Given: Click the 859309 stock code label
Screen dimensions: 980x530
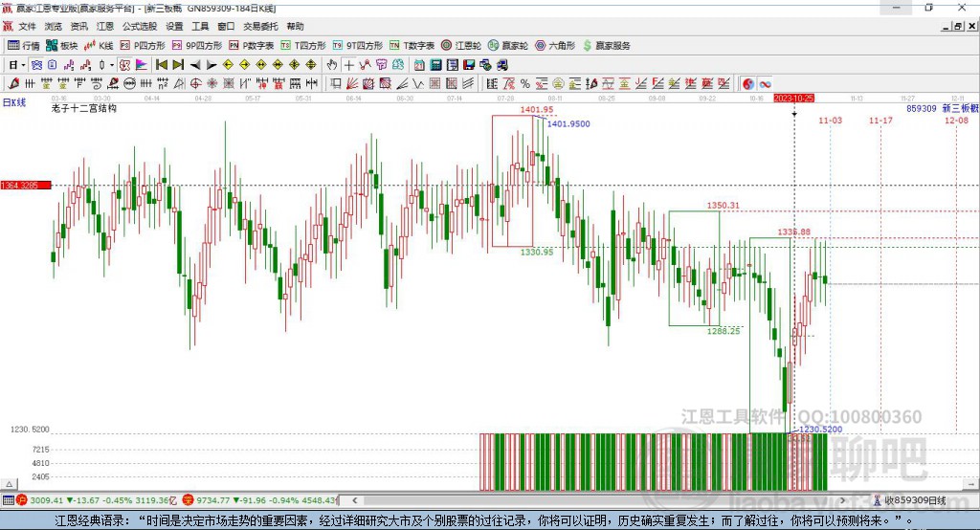Looking at the screenshot, I should pos(922,108).
